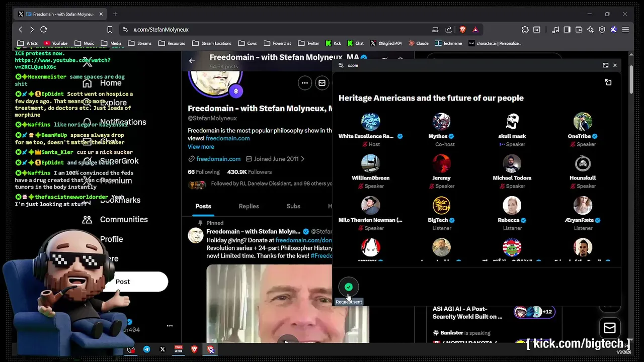Open the Stream Locations bookmarks folder
The image size is (644, 362).
pos(212,43)
